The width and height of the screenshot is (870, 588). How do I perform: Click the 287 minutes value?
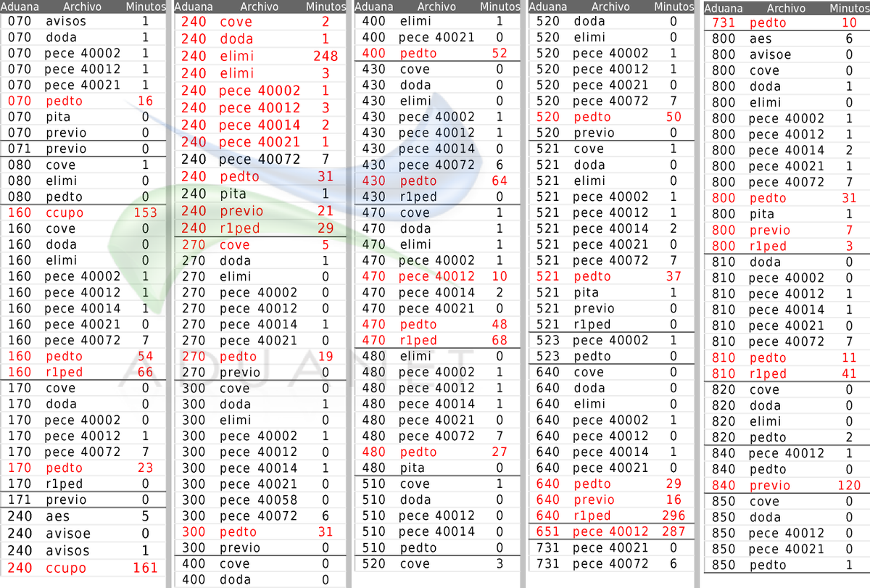[673, 531]
